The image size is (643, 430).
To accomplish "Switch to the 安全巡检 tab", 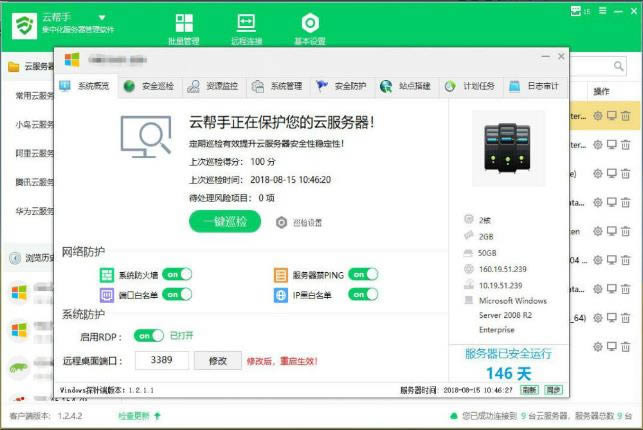I will point(149,86).
